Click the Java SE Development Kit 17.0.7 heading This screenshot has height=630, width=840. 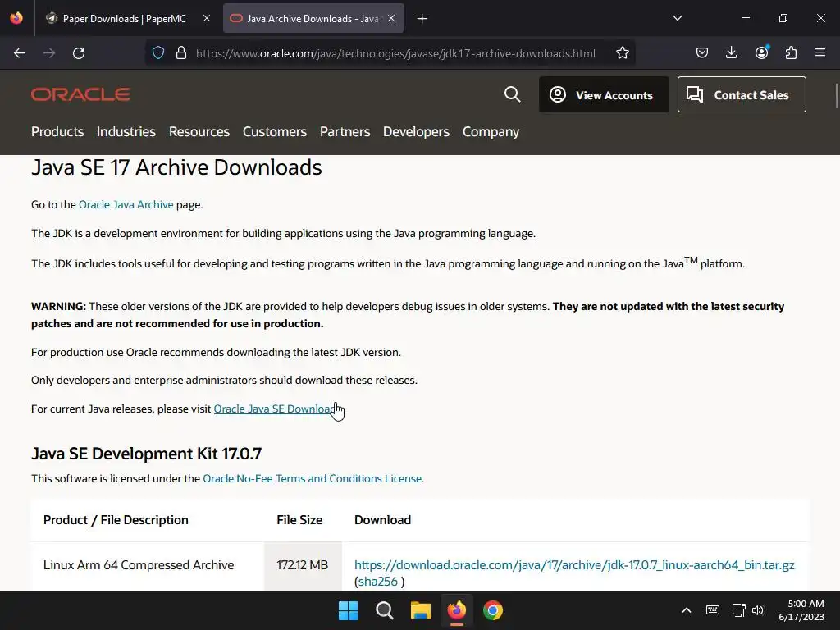coord(146,454)
